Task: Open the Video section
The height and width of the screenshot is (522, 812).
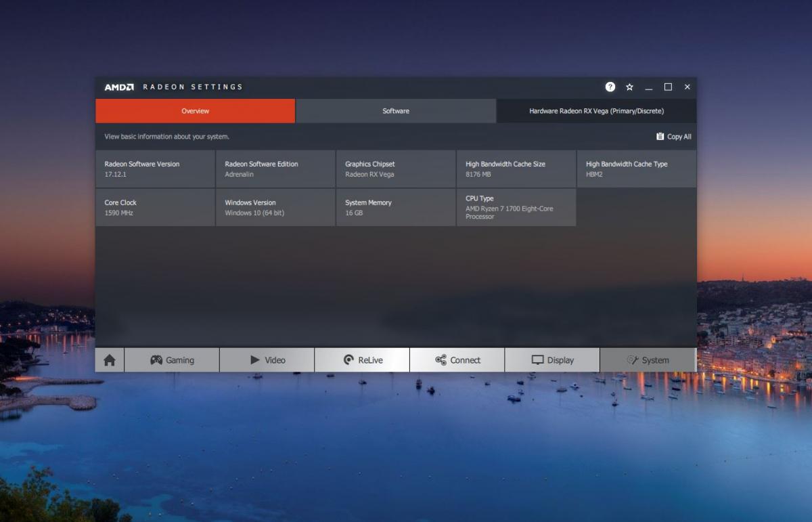Action: click(x=267, y=360)
